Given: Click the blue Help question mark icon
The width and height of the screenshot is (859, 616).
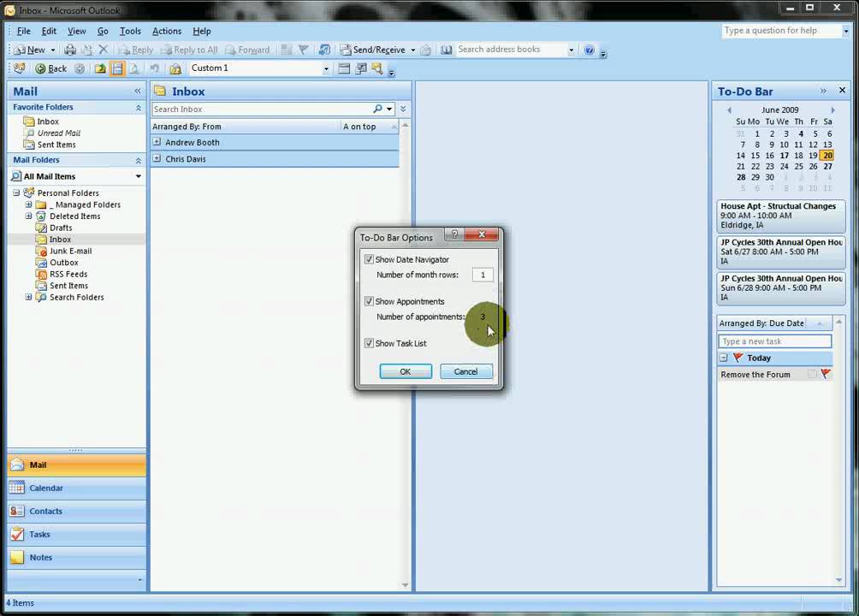Looking at the screenshot, I should point(589,50).
